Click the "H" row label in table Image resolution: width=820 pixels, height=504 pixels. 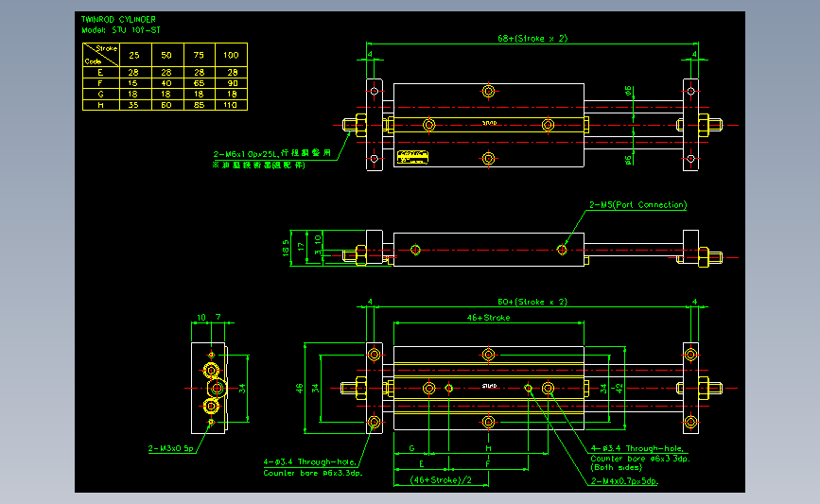pyautogui.click(x=100, y=105)
